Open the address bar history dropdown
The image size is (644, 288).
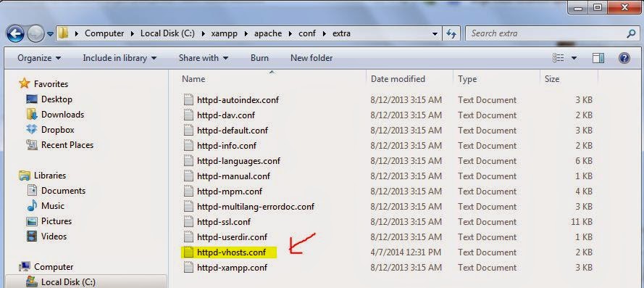[x=435, y=34]
